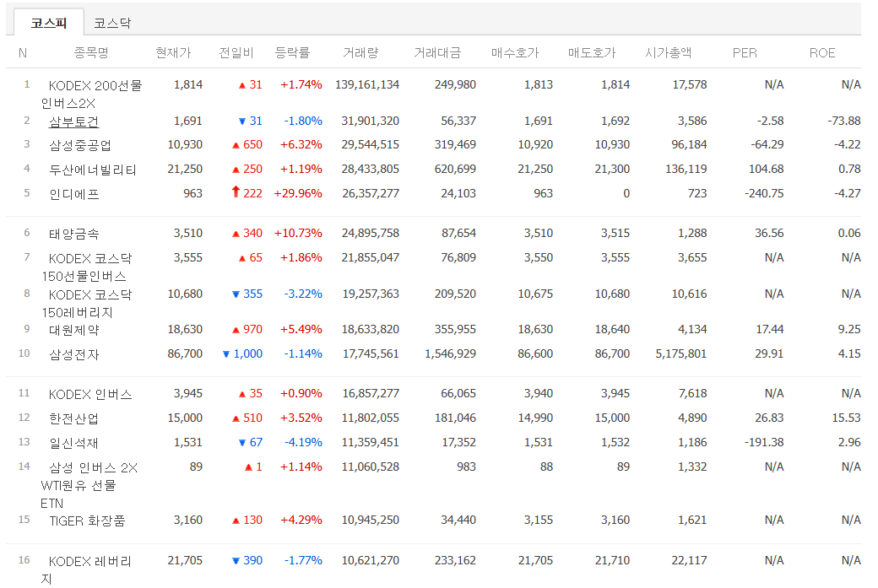
Task: Select the trade amount 620,699 cell
Action: click(455, 169)
